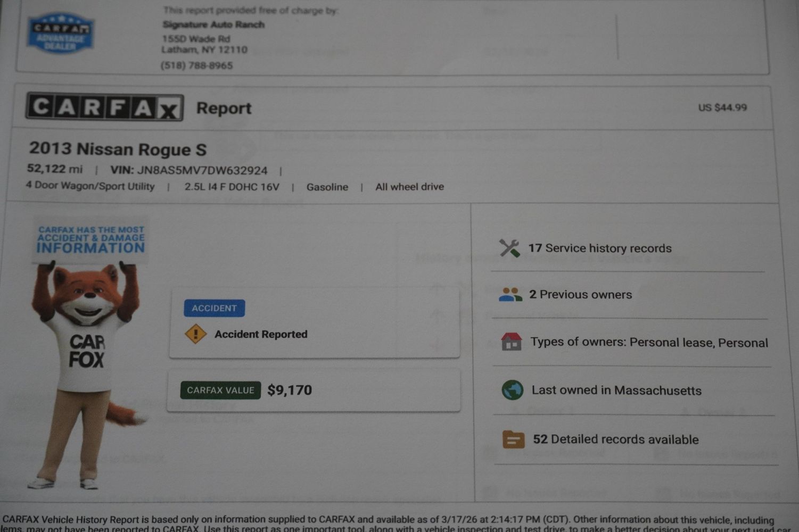799x532 pixels.
Task: Open the 2 Previous owners entry
Action: pyautogui.click(x=580, y=295)
